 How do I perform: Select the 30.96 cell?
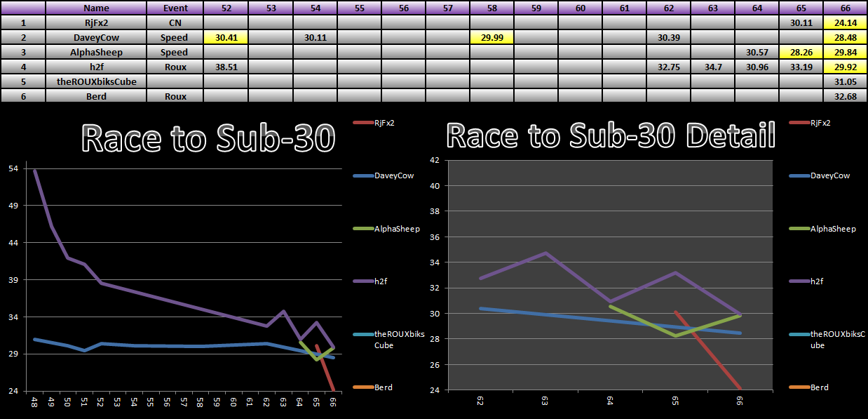pyautogui.click(x=757, y=67)
